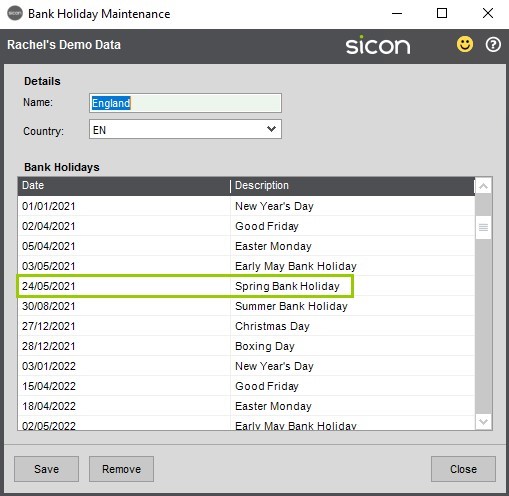Screen dimensions: 509x496
Task: Select the 02/04/2021 Good Friday row
Action: [x=246, y=226]
